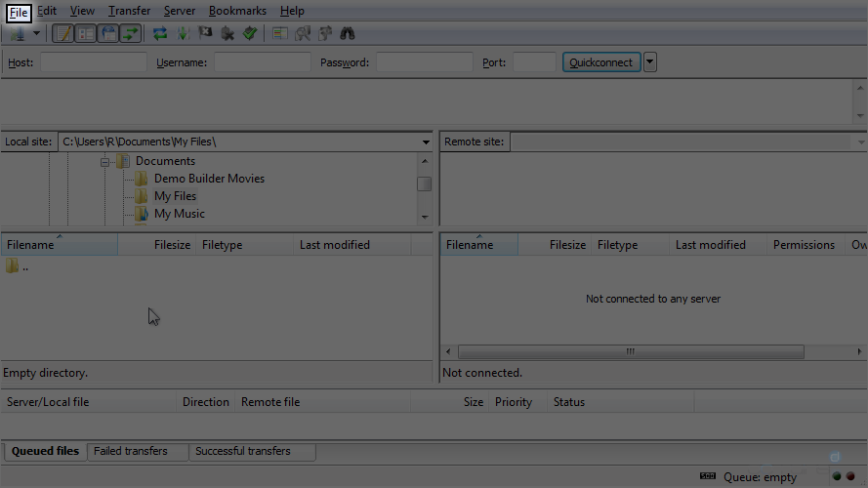868x488 pixels.
Task: Click the Reconnect to last server icon
Action: pos(250,33)
